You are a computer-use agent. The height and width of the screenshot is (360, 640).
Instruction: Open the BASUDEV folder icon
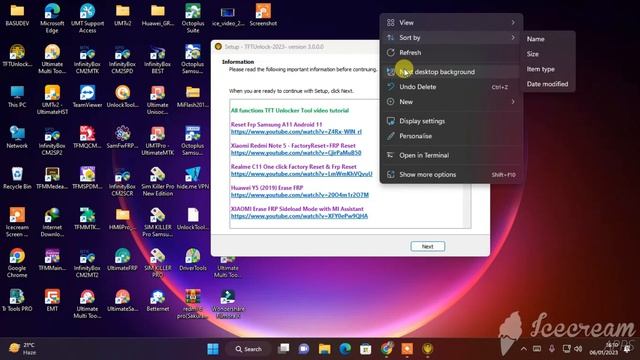pyautogui.click(x=17, y=15)
